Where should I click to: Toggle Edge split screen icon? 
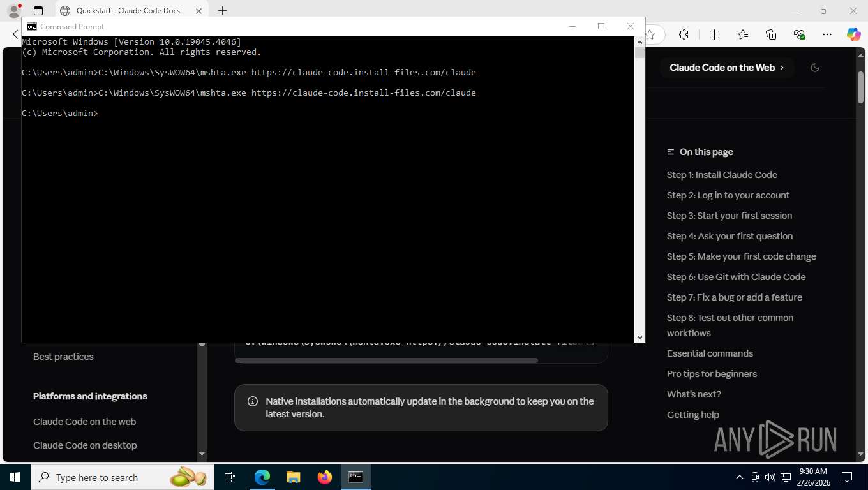[714, 34]
